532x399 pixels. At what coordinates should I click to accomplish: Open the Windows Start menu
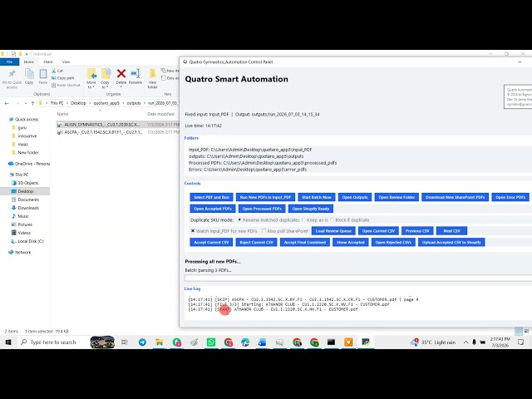click(8, 342)
